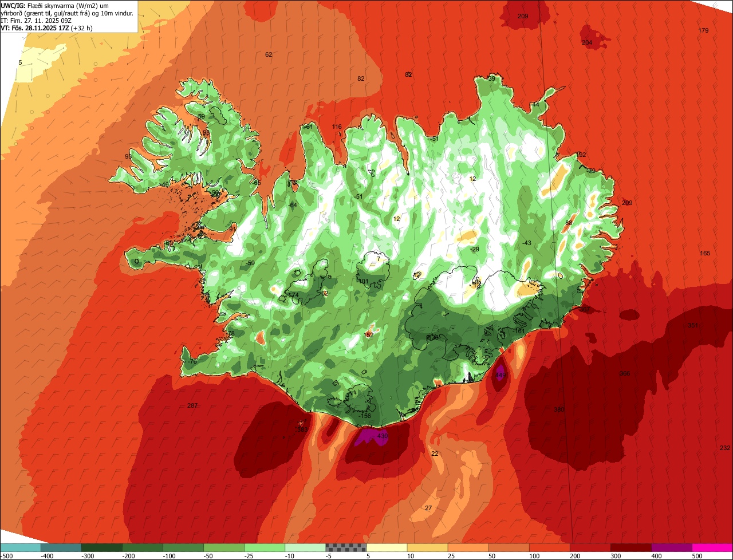The height and width of the screenshot is (560, 733).
Task: Click the map value '-64' in northwest Iceland
Action: [x=293, y=205]
